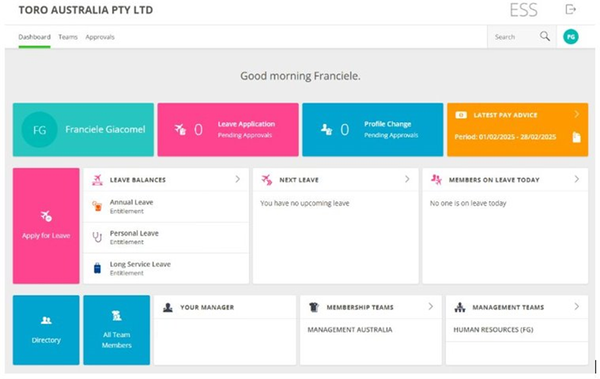The height and width of the screenshot is (379, 600).
Task: Switch to the Teams tab
Action: pos(68,37)
